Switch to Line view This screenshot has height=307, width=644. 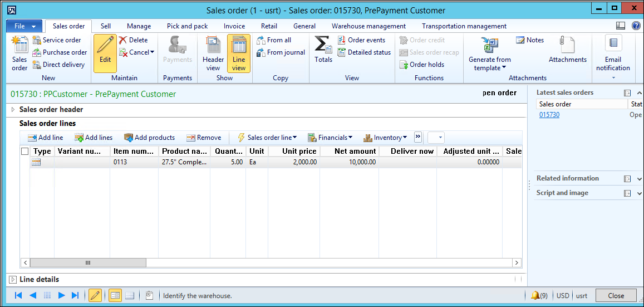[x=239, y=53]
